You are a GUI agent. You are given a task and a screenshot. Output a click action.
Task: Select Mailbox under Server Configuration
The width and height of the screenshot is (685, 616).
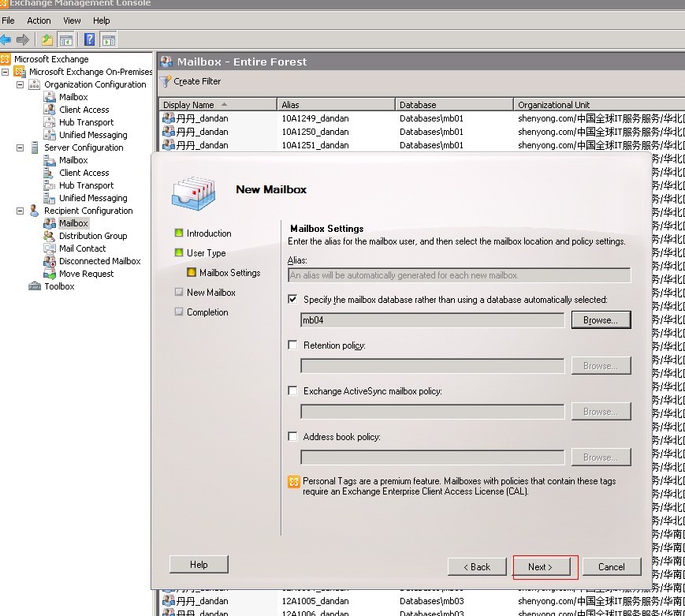(x=73, y=160)
